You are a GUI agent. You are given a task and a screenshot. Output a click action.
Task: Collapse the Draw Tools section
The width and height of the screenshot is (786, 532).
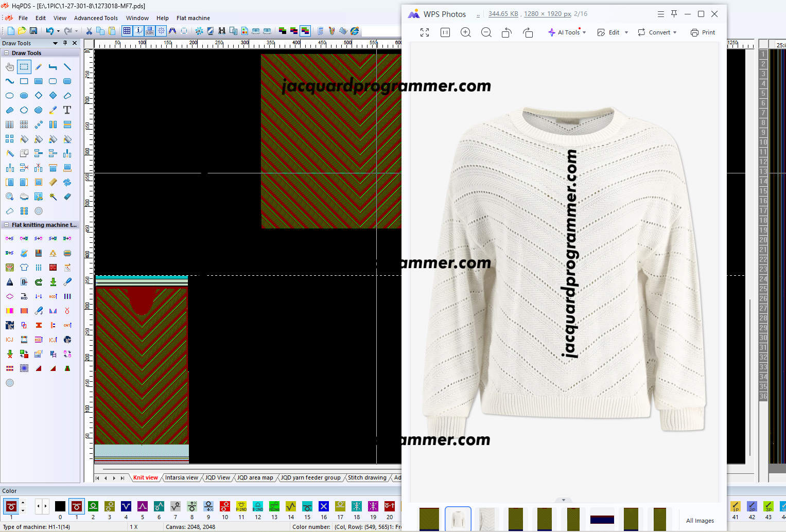[x=6, y=53]
